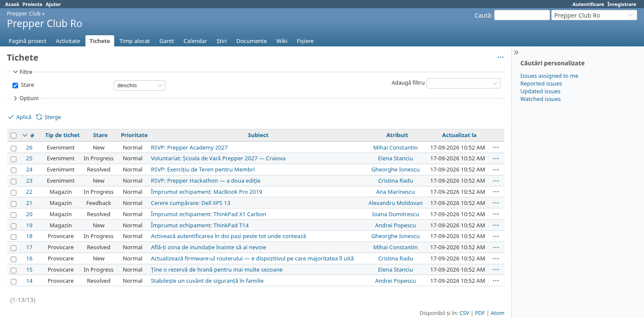Open the Ajutor top menu item
Image resolution: width=644 pixels, height=318 pixels.
53,4
